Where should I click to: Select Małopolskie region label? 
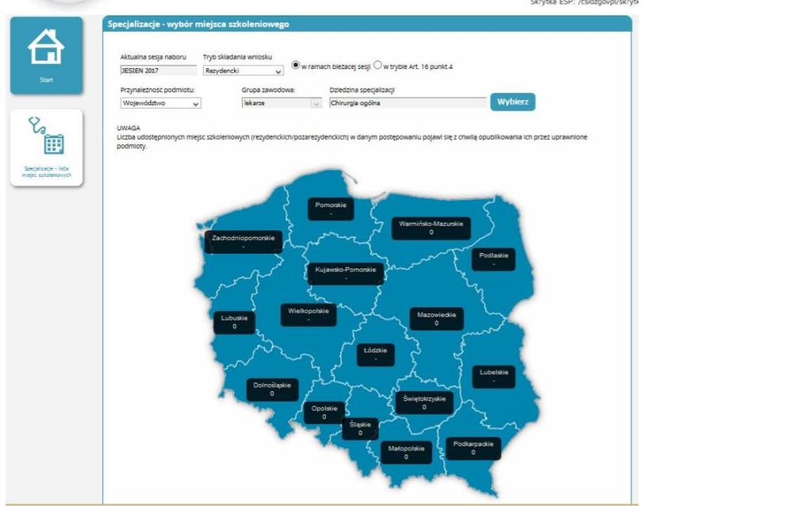coord(406,452)
